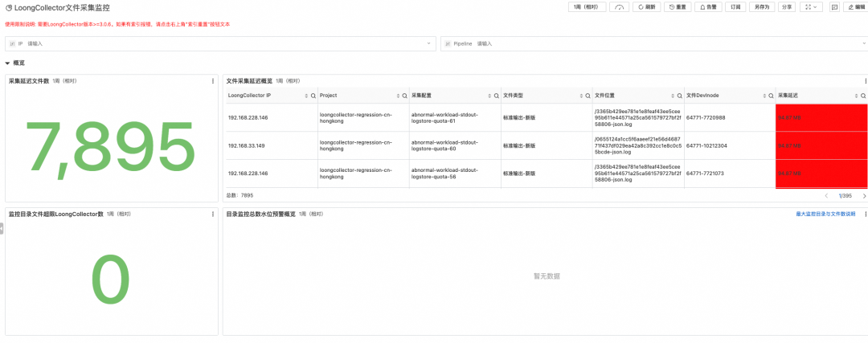Click the 编辑 edit pencil button
Viewport: 868px width, 343px height.
(x=854, y=7)
